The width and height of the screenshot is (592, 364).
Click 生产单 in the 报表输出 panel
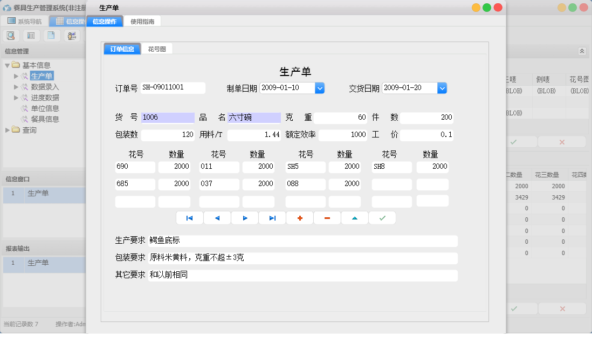[x=38, y=263]
